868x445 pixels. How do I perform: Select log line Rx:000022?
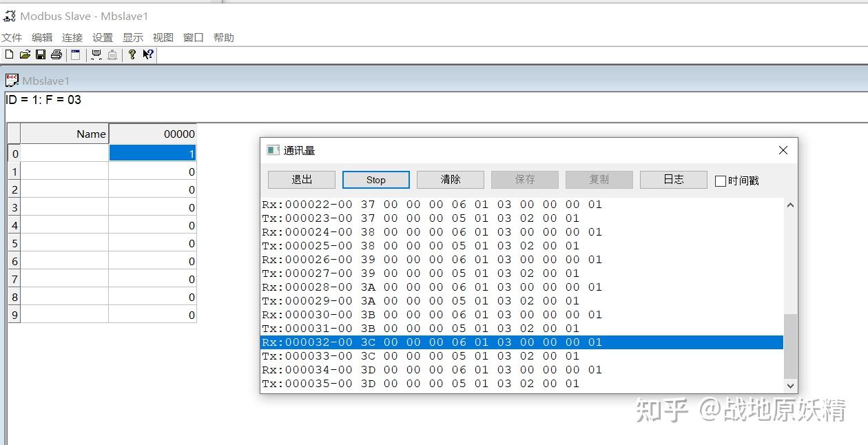(522, 205)
